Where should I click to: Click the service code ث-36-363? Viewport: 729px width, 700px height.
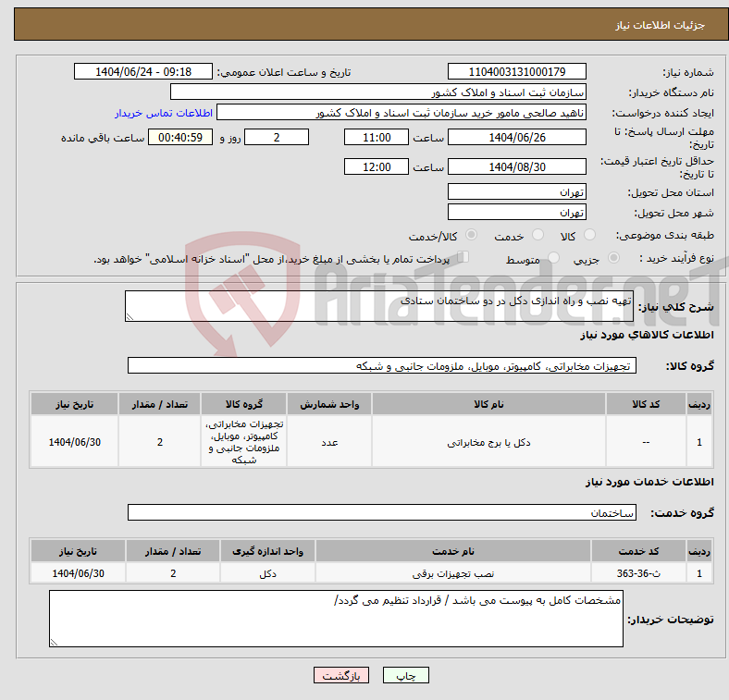tap(638, 573)
